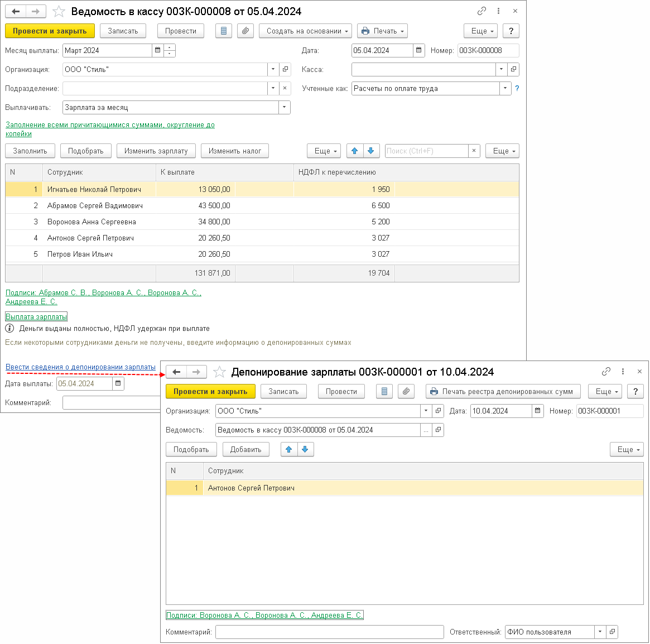Open calendar for Дата выплаты field

[x=118, y=383]
